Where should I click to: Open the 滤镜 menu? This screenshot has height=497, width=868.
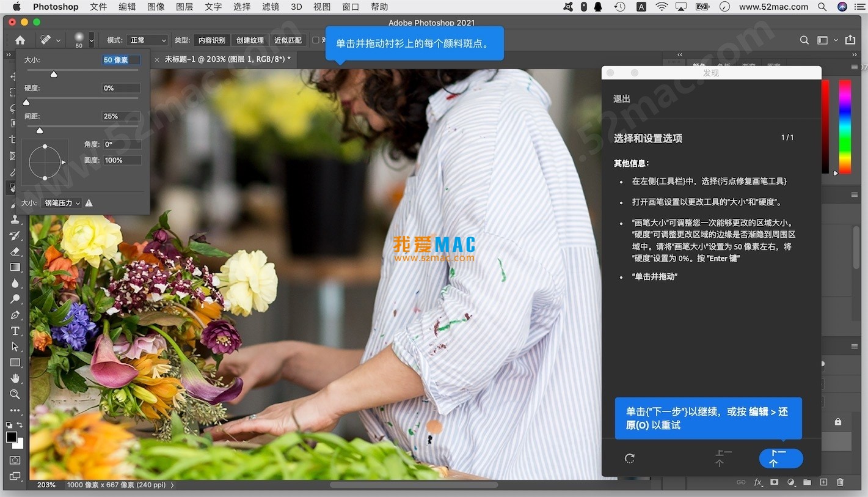click(x=271, y=7)
